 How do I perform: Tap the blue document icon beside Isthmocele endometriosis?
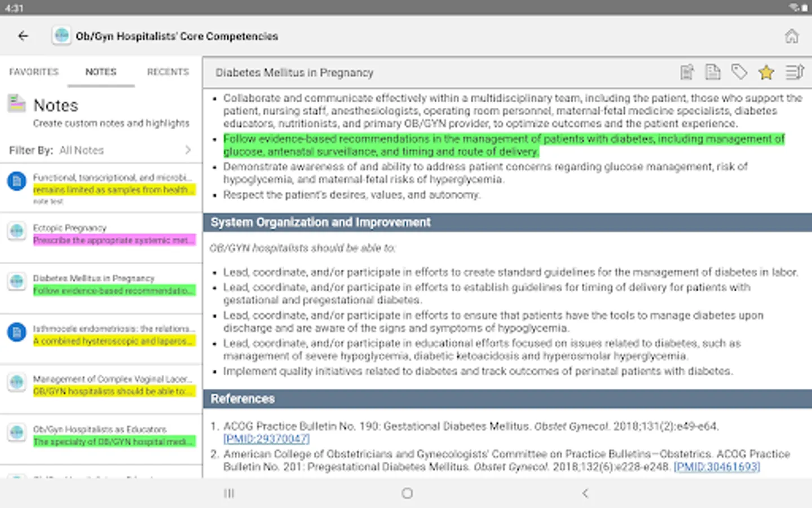[17, 332]
